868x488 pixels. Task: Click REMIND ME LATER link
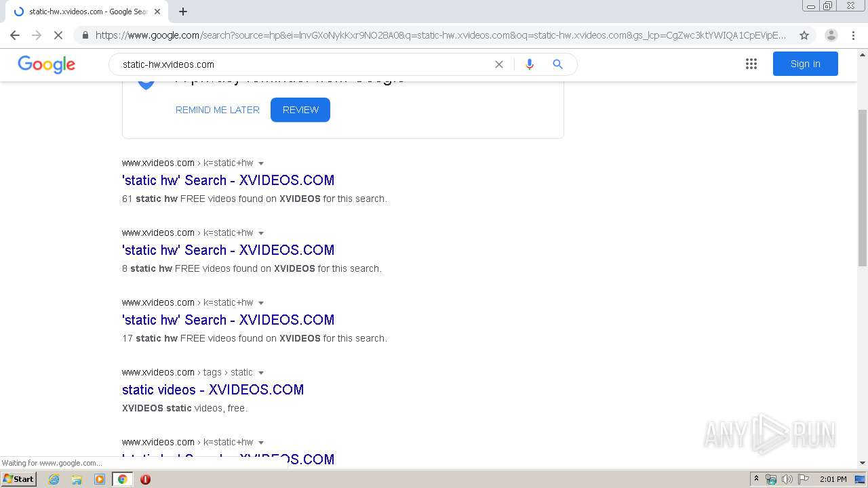click(217, 110)
